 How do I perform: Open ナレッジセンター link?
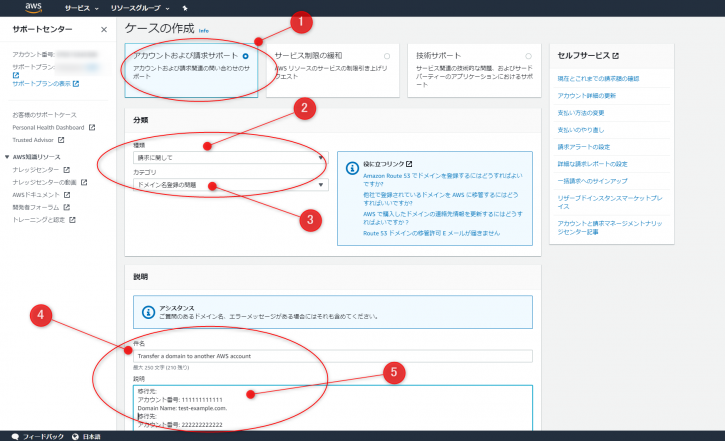(36, 170)
